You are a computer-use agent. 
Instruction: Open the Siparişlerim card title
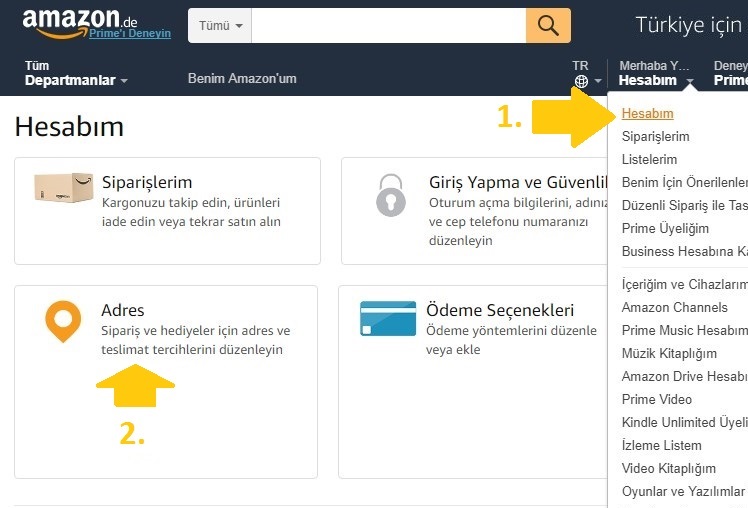147,182
